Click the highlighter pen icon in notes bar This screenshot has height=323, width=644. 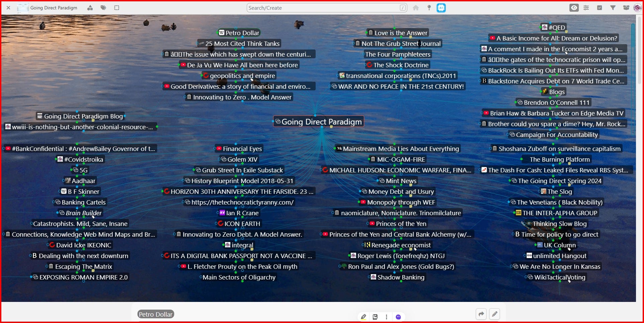(363, 317)
